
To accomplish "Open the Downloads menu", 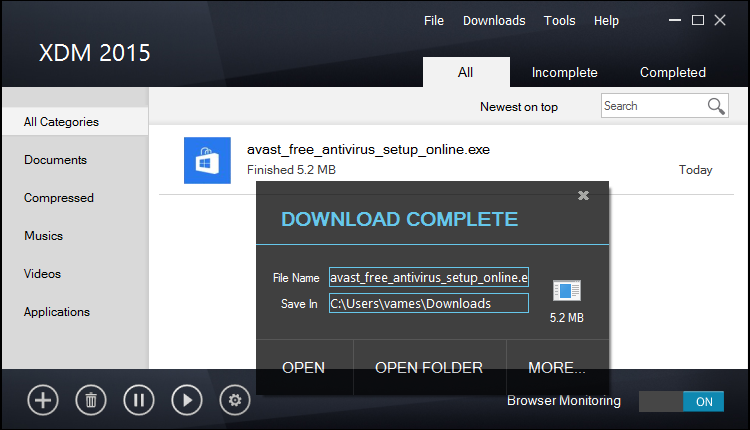I will pos(494,21).
